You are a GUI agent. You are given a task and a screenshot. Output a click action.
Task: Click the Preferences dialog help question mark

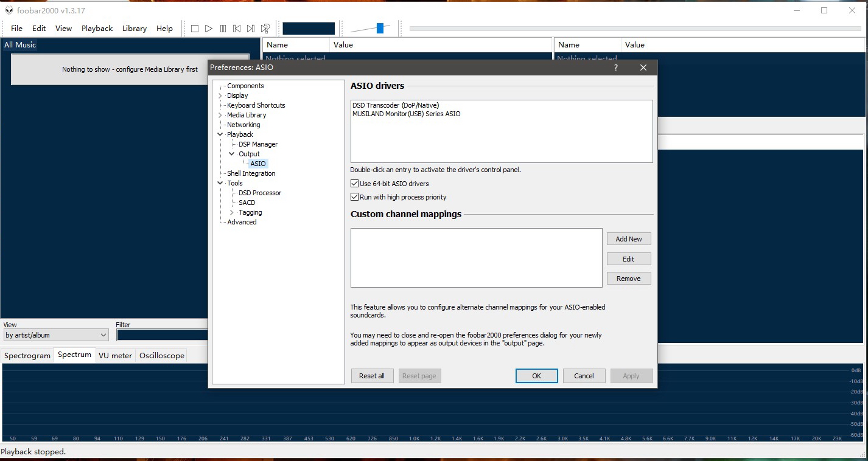[616, 68]
